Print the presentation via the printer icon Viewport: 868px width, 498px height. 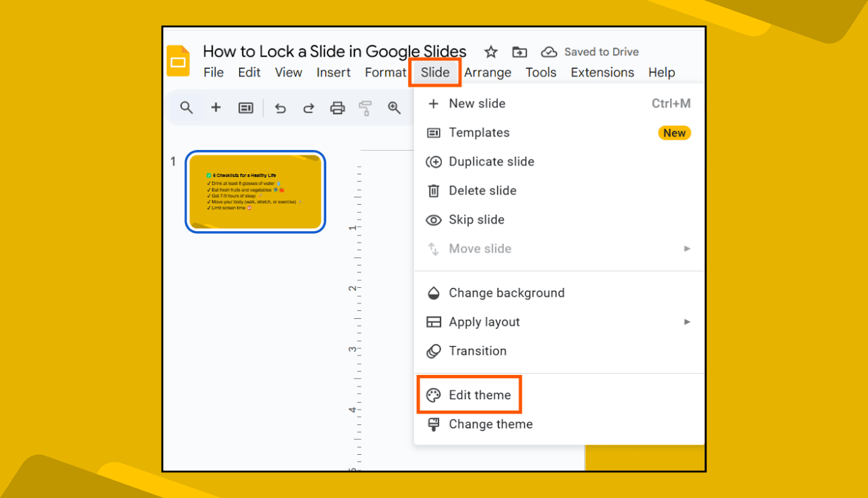tap(337, 107)
